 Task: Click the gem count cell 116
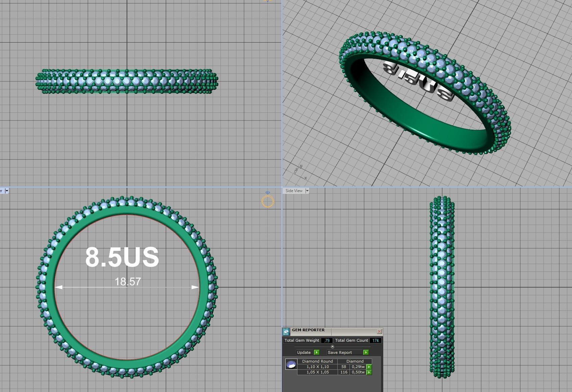click(344, 372)
